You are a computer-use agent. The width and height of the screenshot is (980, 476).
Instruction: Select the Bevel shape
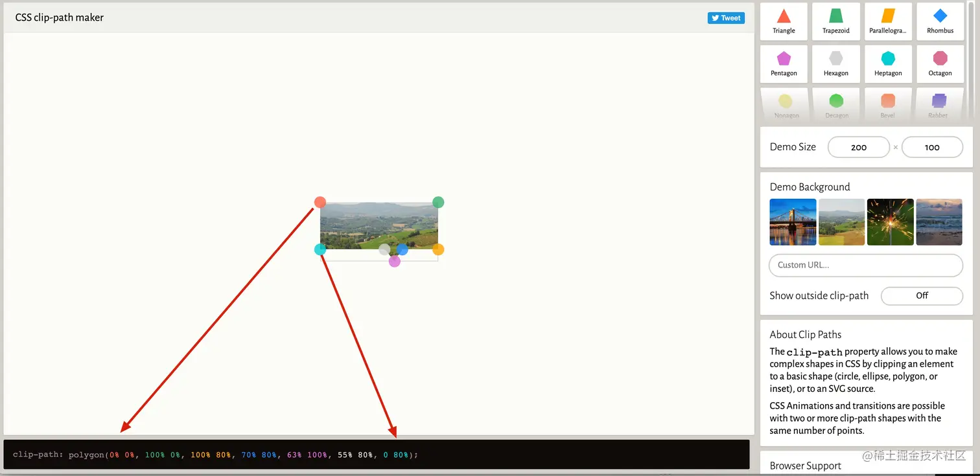point(888,105)
